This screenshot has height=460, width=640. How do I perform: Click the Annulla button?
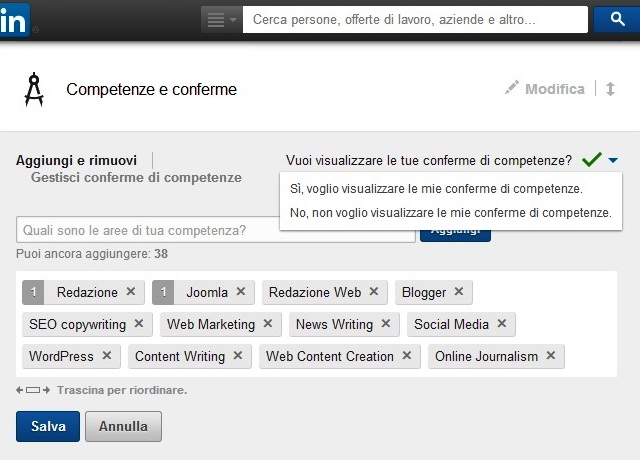click(x=123, y=427)
